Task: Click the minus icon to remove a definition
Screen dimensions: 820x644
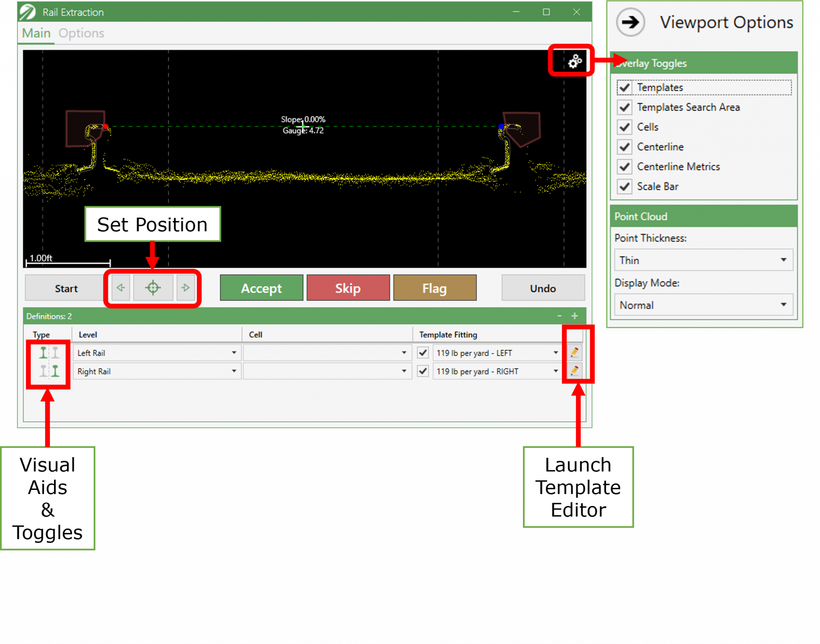Action: [x=559, y=315]
